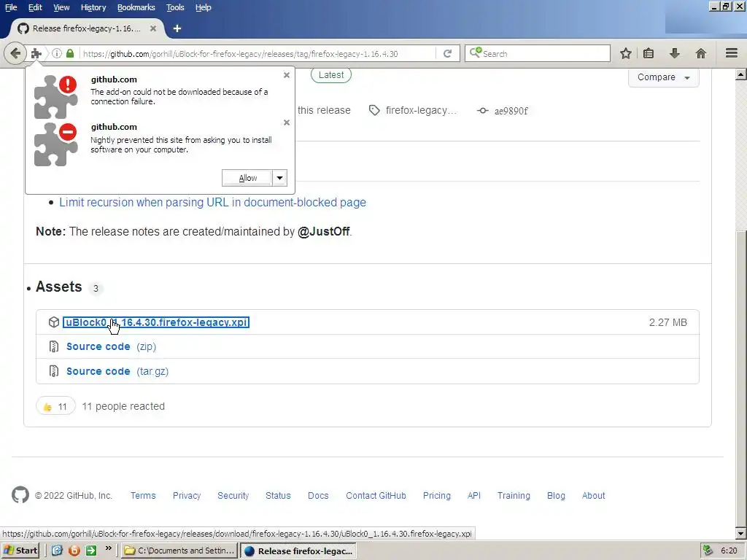Click the Start button on taskbar

pos(20,551)
